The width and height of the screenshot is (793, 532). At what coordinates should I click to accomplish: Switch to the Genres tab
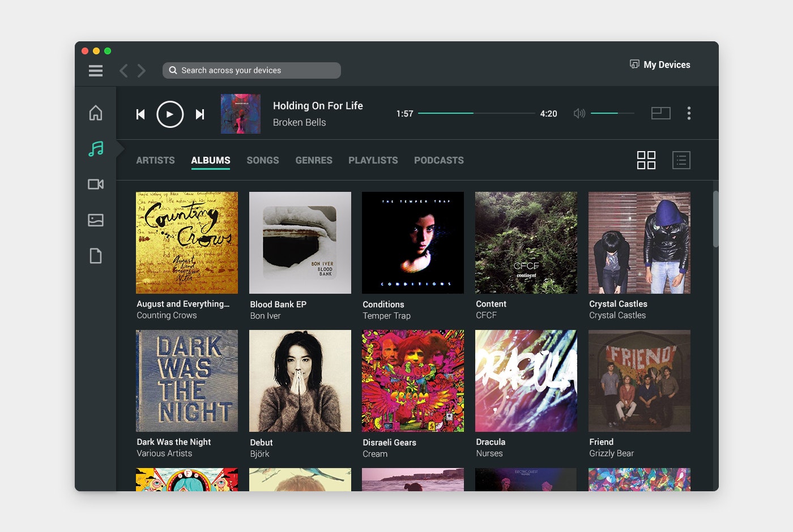[314, 160]
